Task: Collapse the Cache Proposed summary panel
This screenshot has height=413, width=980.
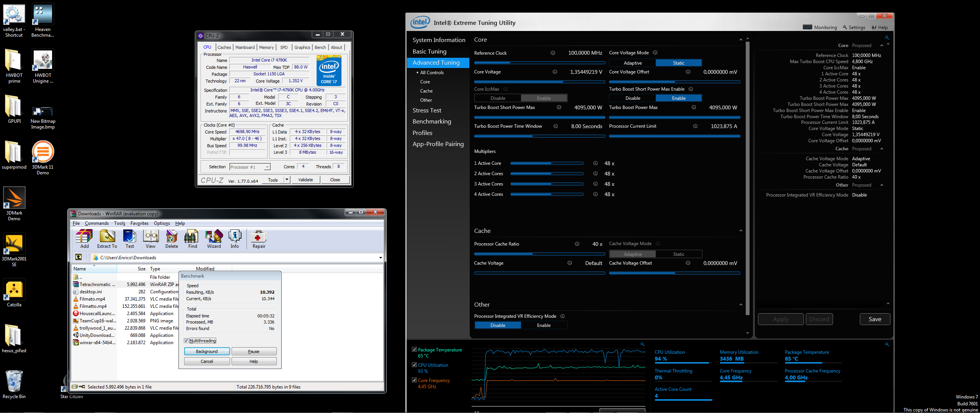Action: point(882,149)
